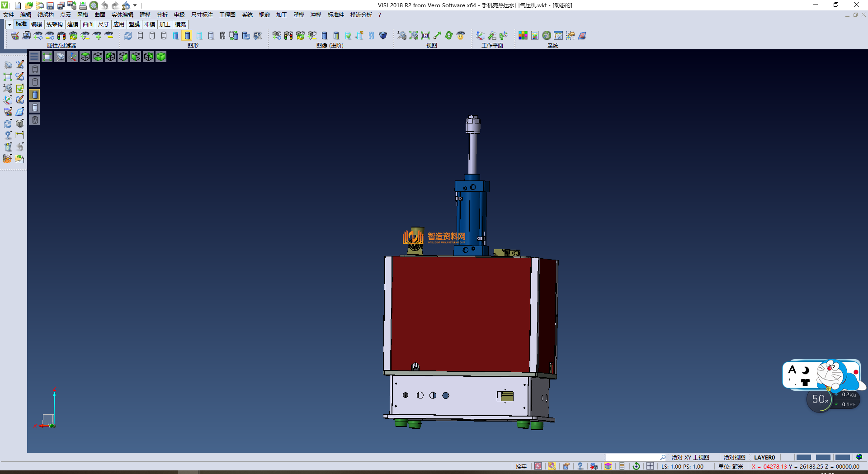Viewport: 868px width, 474px height.
Task: Click the open folder icon in quick access bar
Action: [28, 5]
